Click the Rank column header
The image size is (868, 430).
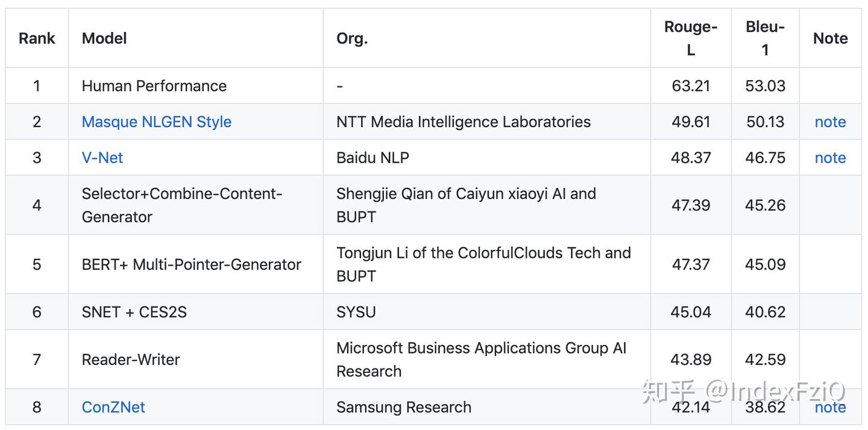coord(37,38)
